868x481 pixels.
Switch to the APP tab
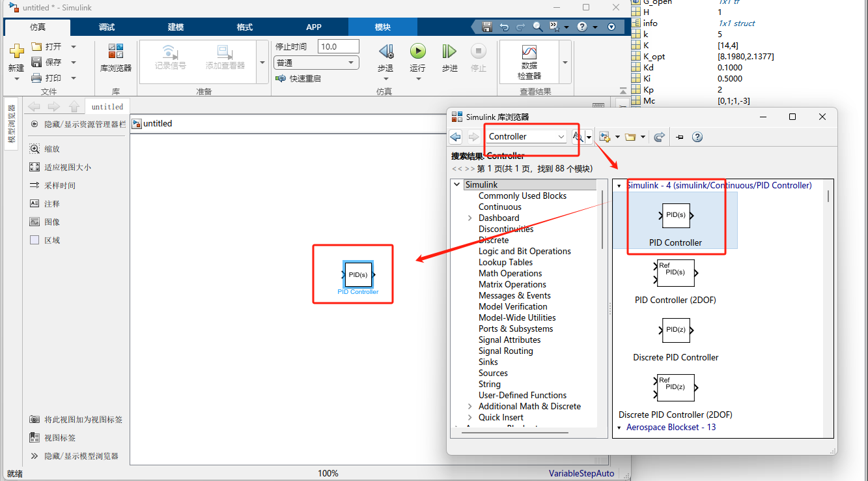[314, 27]
